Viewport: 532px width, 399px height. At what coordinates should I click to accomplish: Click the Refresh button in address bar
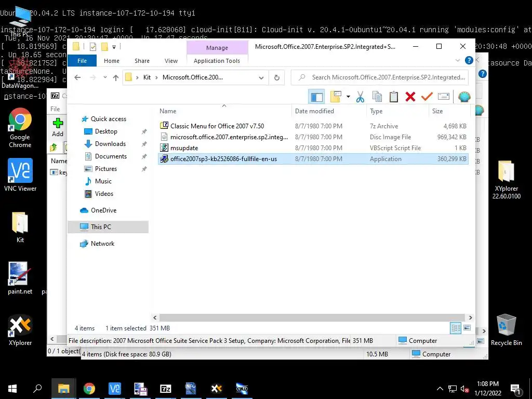(x=277, y=78)
